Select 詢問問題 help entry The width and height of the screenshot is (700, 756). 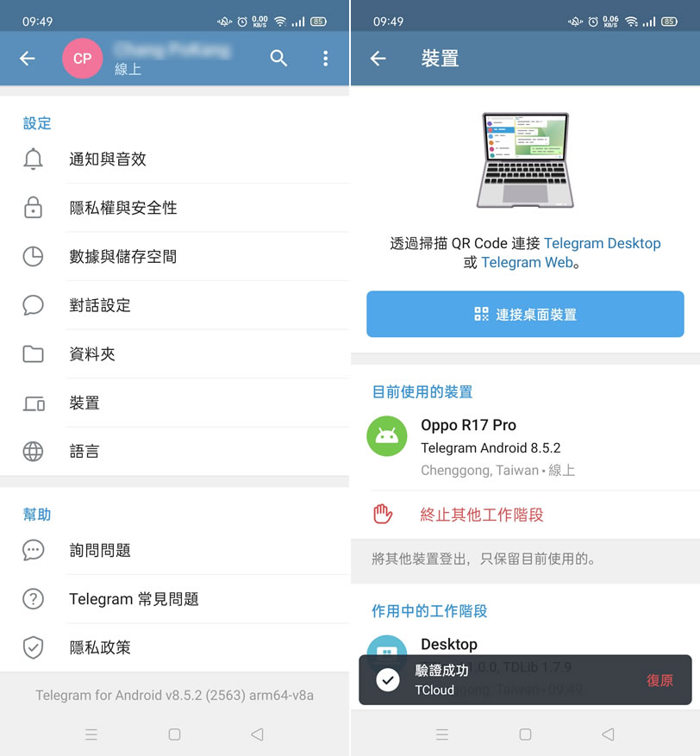pos(174,550)
